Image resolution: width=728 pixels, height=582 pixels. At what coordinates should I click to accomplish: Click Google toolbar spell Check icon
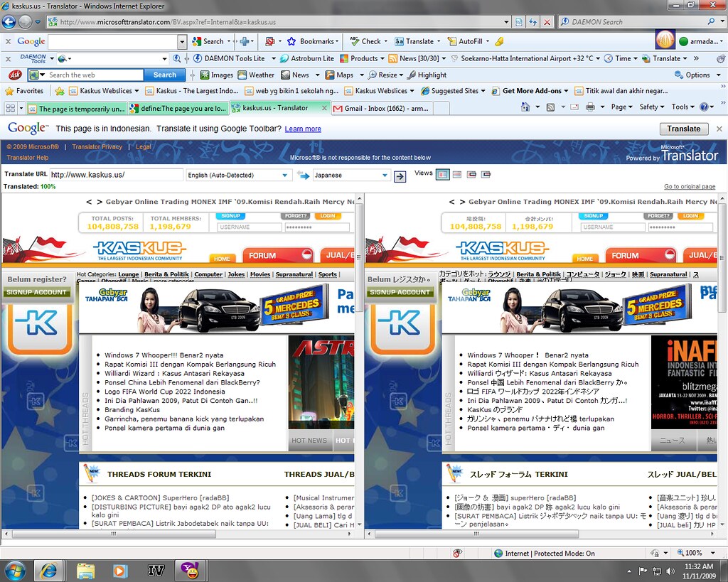pyautogui.click(x=354, y=41)
